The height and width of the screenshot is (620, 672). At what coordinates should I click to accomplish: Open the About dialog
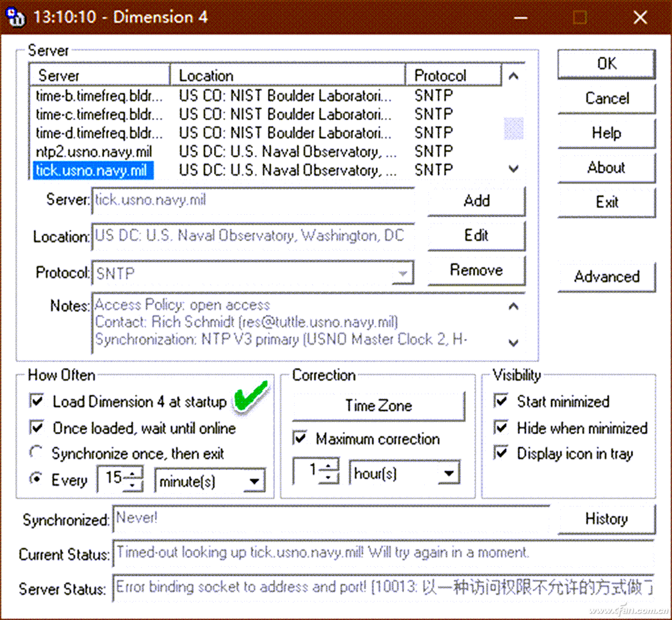pyautogui.click(x=607, y=168)
